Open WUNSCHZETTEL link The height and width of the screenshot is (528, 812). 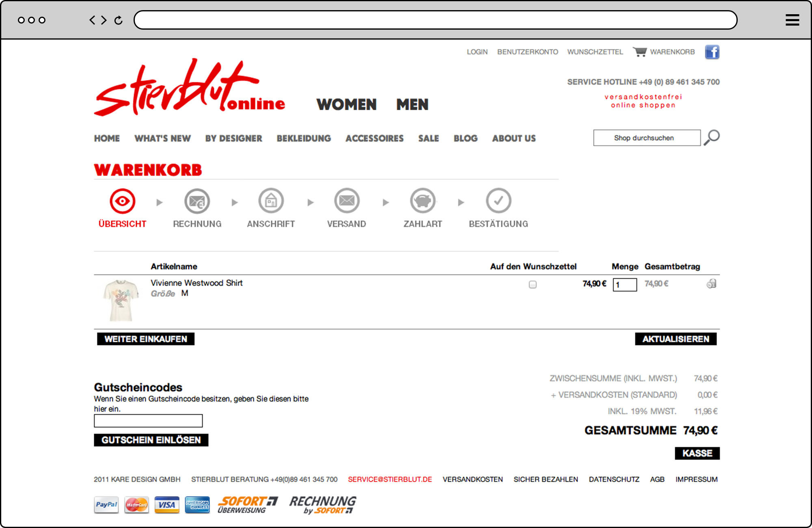[595, 52]
